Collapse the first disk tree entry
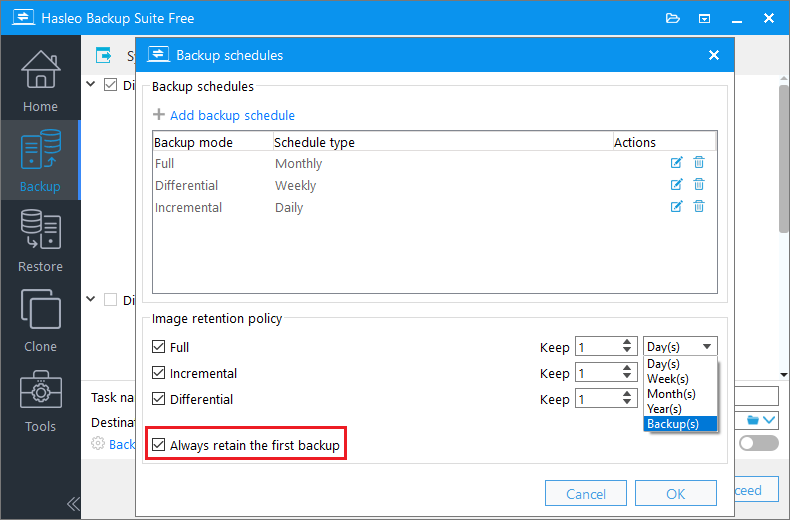This screenshot has width=790, height=520. coord(91,84)
